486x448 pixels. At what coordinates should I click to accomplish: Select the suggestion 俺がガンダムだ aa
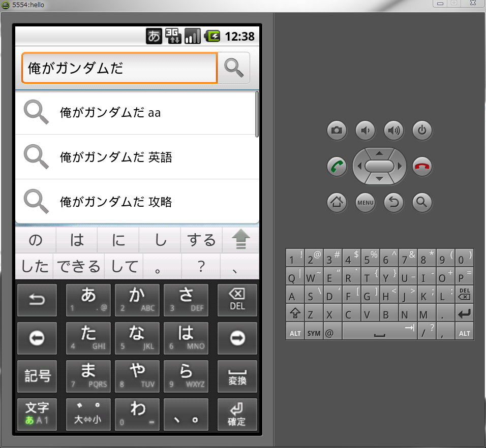(x=137, y=112)
